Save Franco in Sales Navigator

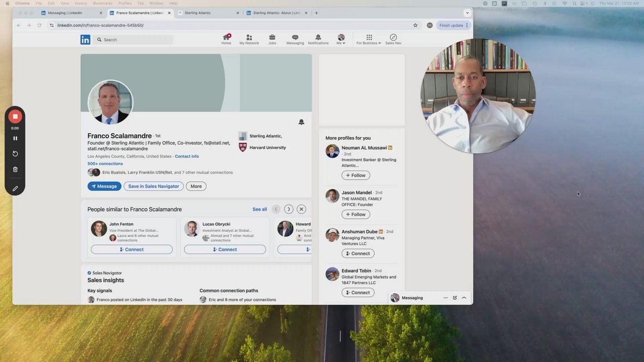point(153,186)
